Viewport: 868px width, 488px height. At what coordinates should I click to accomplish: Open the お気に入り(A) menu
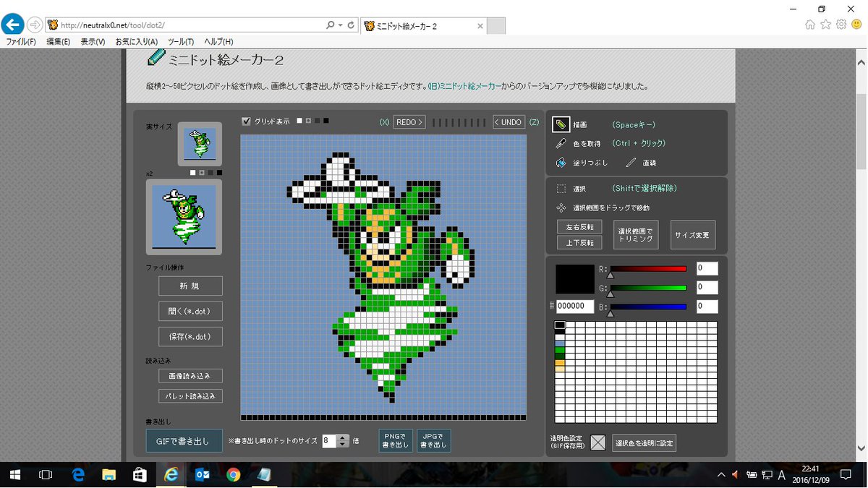pos(137,42)
